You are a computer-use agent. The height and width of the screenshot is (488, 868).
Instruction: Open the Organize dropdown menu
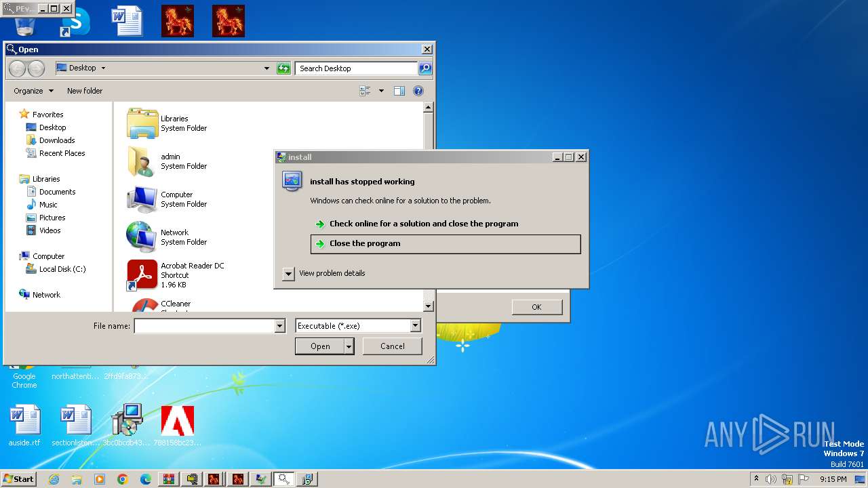tap(33, 91)
